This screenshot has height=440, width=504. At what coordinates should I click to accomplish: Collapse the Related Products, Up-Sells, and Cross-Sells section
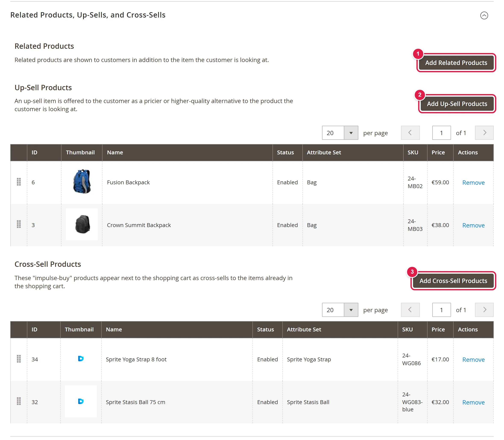pyautogui.click(x=484, y=15)
